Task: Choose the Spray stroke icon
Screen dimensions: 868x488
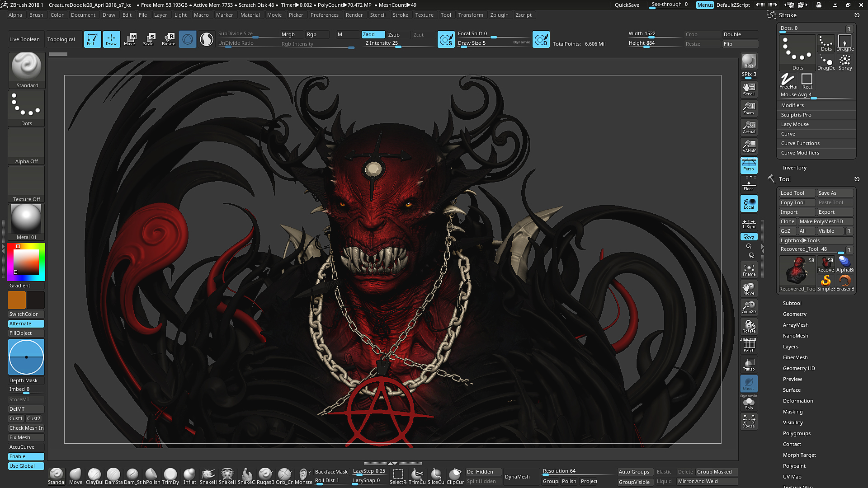Action: pos(845,62)
